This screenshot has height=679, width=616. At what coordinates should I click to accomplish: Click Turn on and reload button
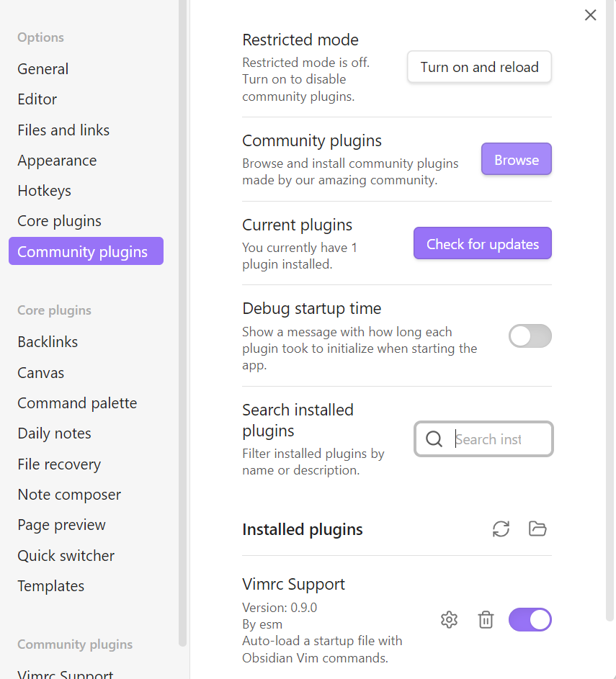[x=479, y=67]
